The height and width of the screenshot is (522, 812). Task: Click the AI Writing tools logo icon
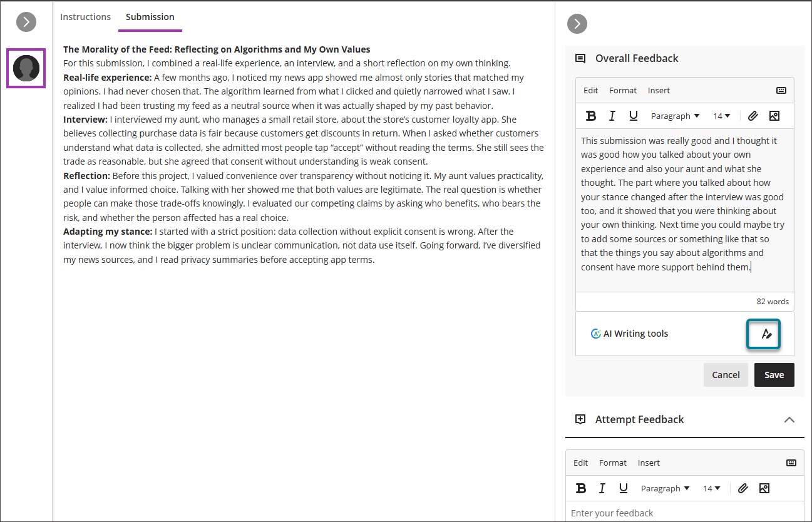596,334
